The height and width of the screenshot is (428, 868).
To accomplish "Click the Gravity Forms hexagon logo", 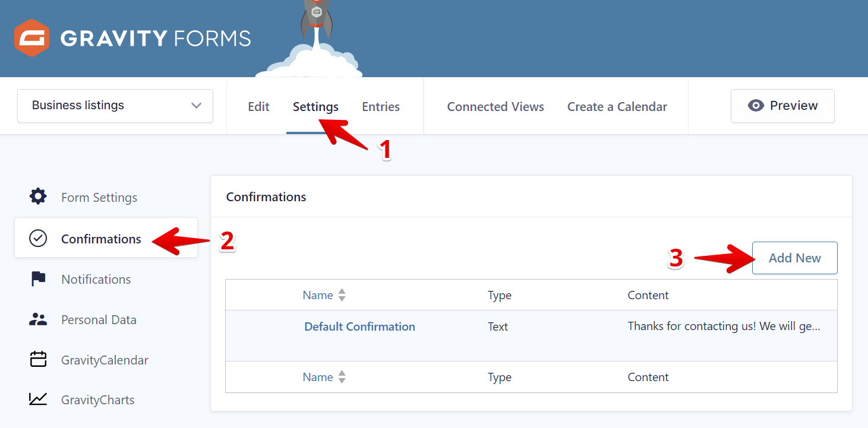I will 31,38.
